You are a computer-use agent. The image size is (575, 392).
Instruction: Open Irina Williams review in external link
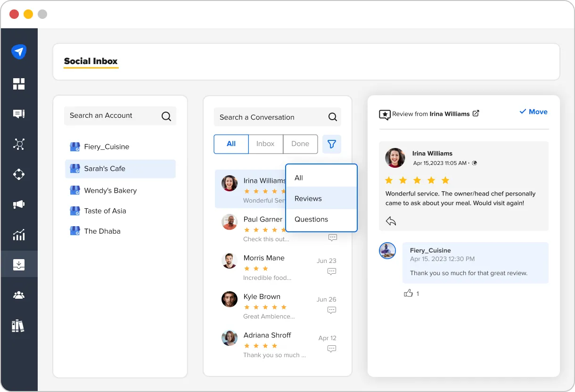pos(476,113)
